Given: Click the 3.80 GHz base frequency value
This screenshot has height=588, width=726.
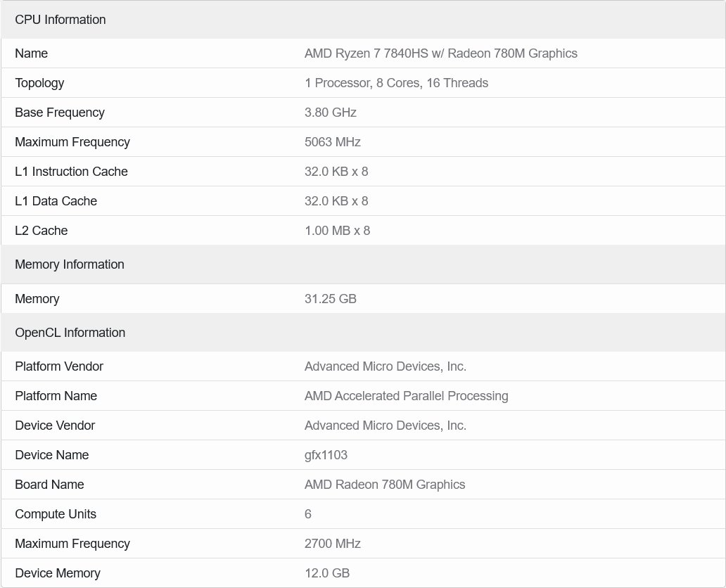Looking at the screenshot, I should coord(330,113).
